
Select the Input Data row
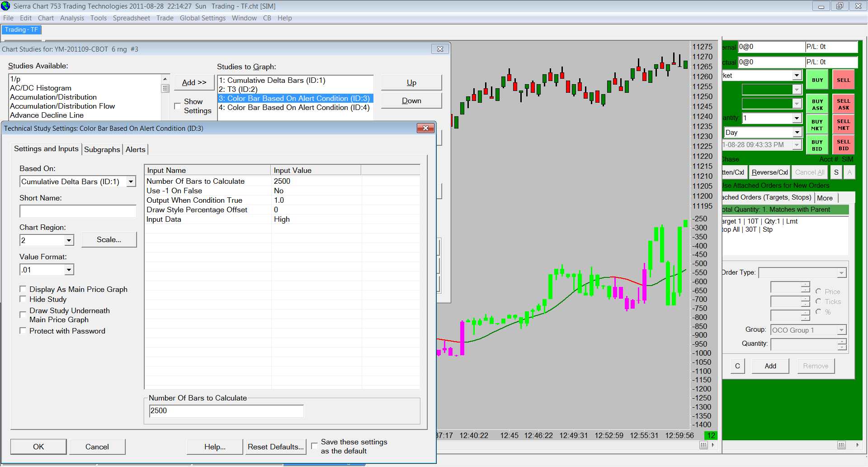[x=282, y=219]
